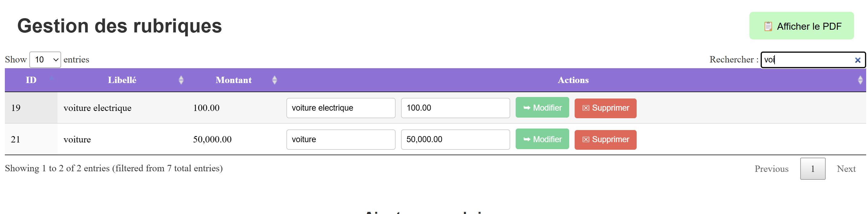The height and width of the screenshot is (214, 868).
Task: Delete row 21 using Supprimer
Action: (605, 139)
